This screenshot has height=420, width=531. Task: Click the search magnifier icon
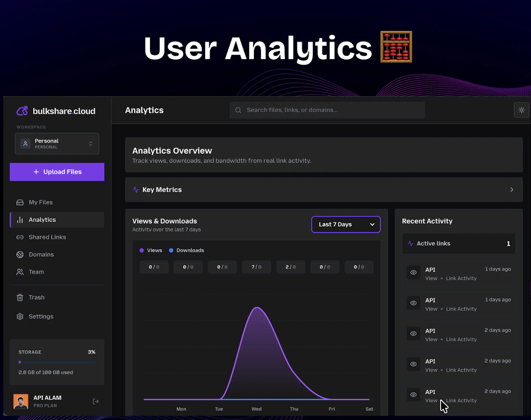(x=238, y=110)
